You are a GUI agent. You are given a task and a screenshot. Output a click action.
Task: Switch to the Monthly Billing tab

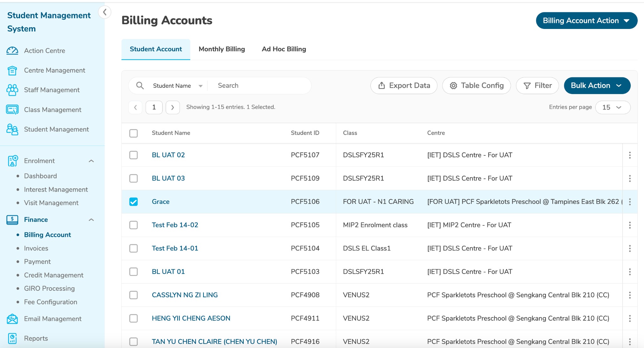[222, 49]
